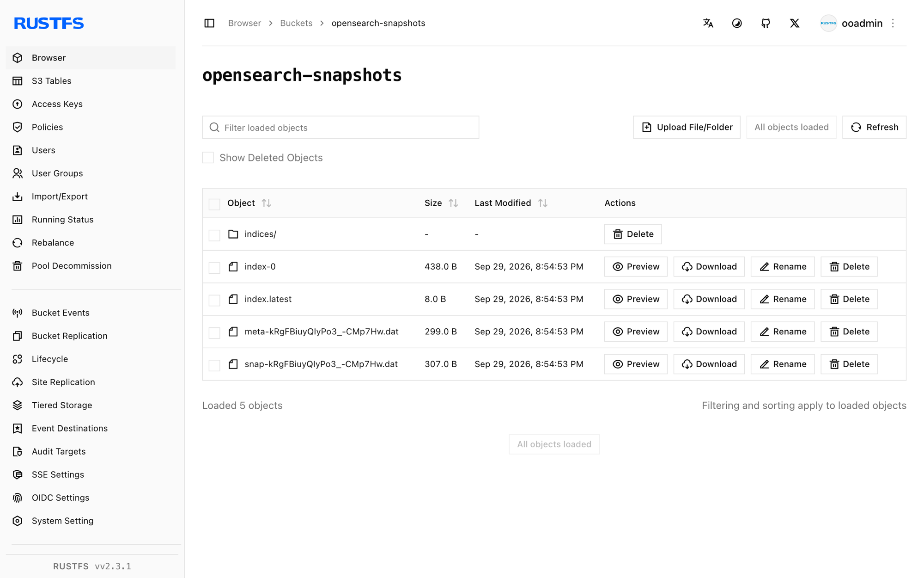Screen dimensions: 924x578
Task: Open Users section
Action: (x=91, y=150)
